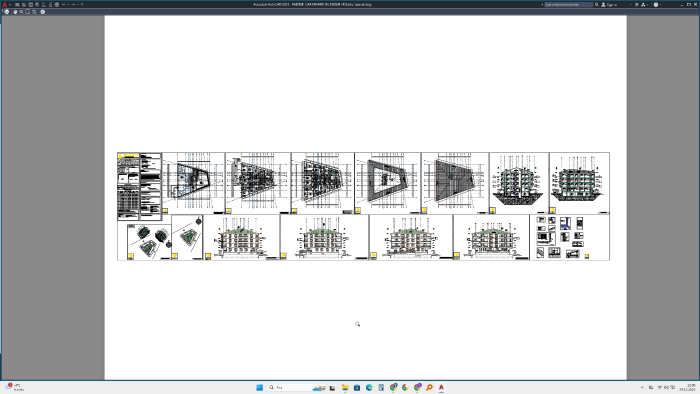Image resolution: width=700 pixels, height=394 pixels.
Task: Expand the Undo history dropdown arrow
Action: (68, 4)
